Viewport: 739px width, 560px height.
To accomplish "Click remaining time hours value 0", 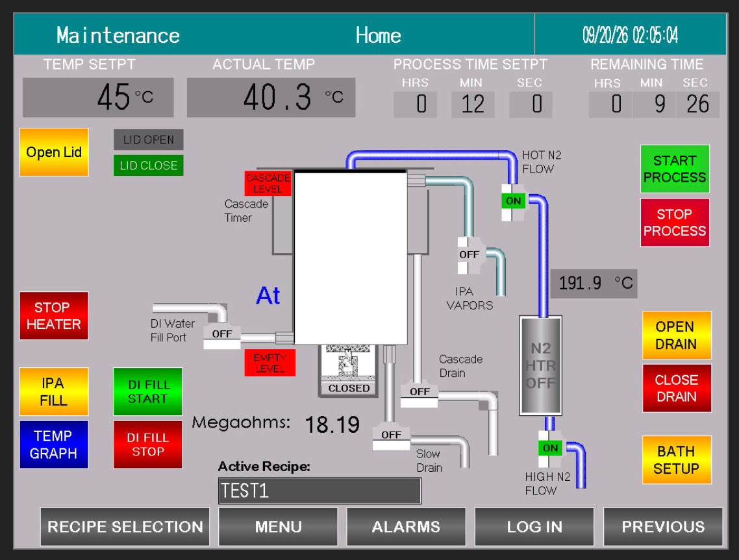I will [610, 104].
